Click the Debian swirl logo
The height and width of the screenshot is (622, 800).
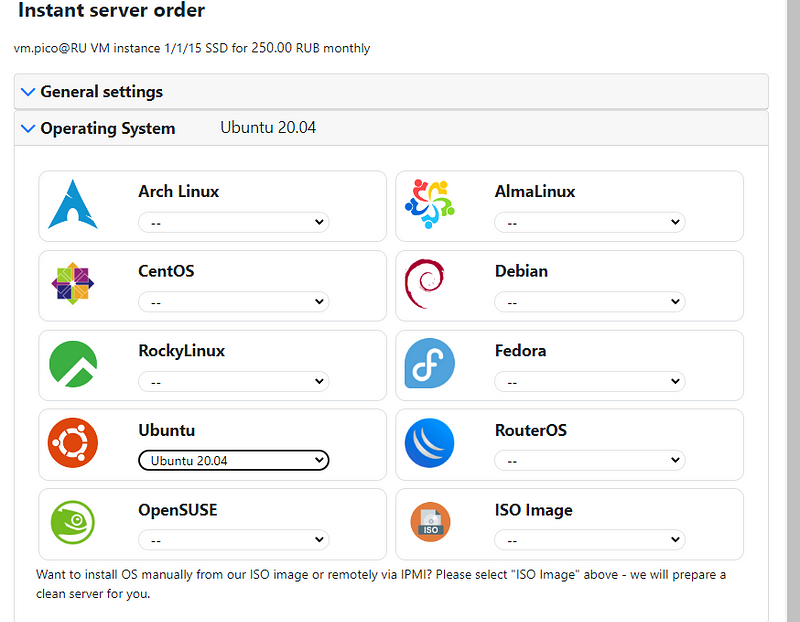coord(424,284)
